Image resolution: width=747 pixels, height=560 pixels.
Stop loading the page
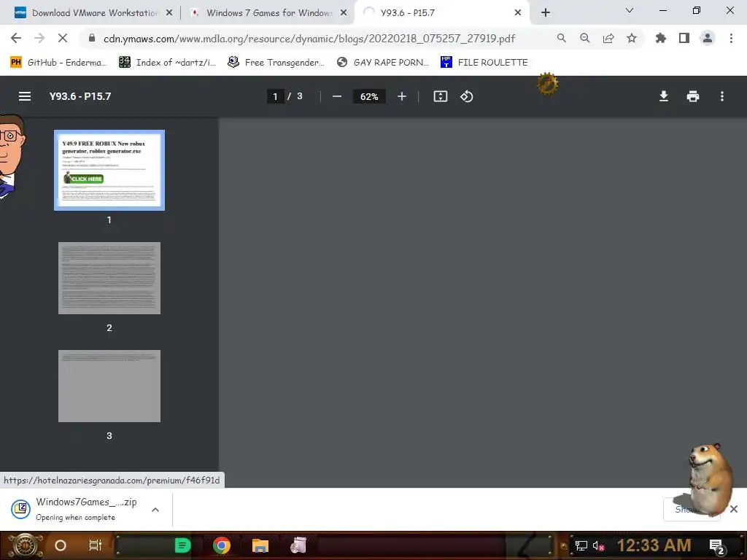tap(63, 38)
